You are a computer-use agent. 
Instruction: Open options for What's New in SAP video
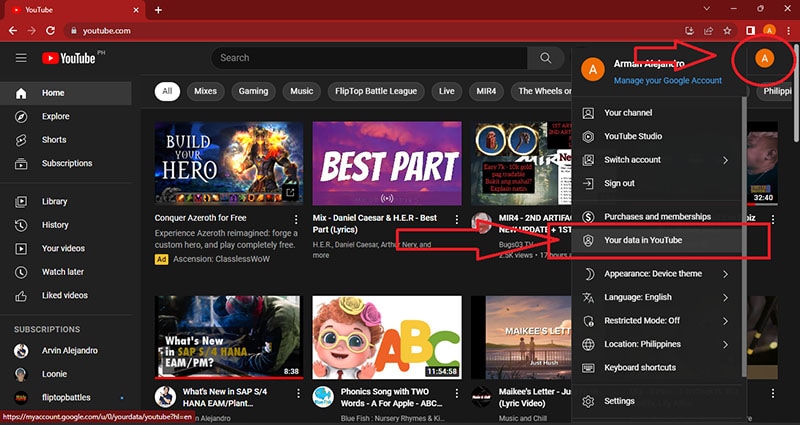pyautogui.click(x=298, y=393)
